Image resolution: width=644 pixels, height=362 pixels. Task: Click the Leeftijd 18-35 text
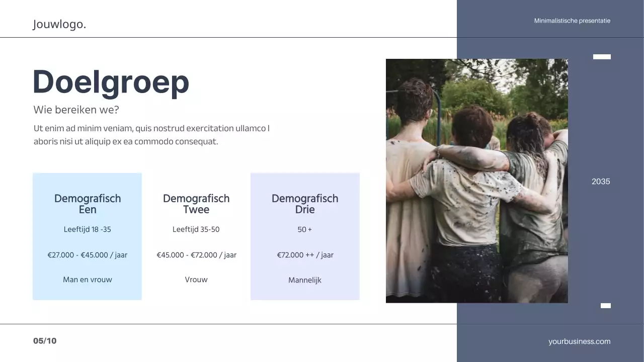87,229
